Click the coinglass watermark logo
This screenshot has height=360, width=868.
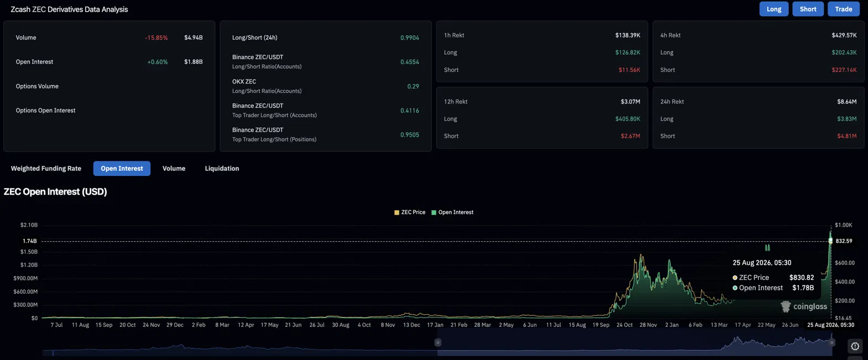(x=804, y=306)
